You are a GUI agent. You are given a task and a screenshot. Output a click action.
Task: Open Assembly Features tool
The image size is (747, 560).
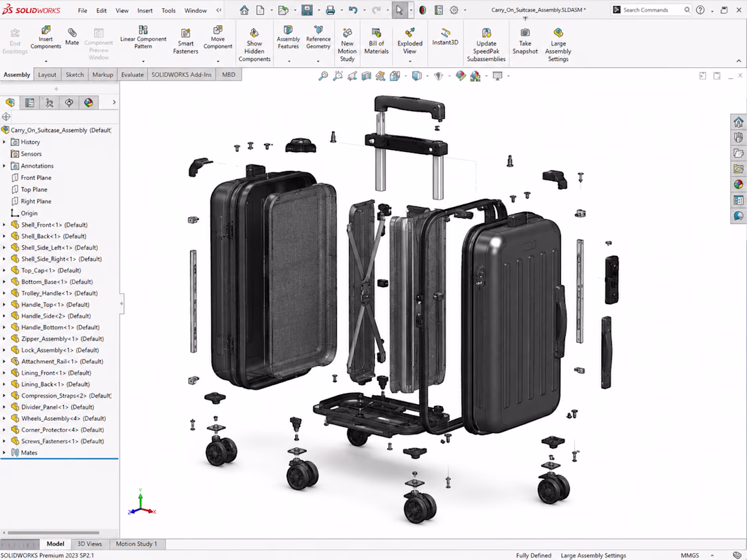pos(288,37)
